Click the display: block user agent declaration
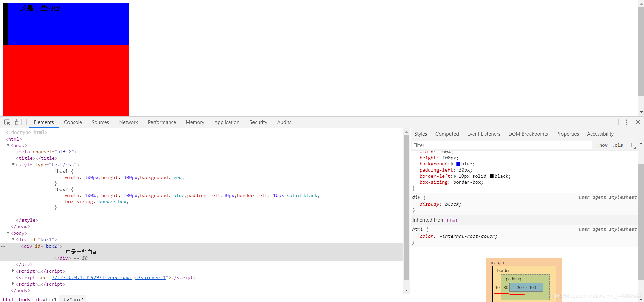644x302 pixels. click(x=440, y=204)
